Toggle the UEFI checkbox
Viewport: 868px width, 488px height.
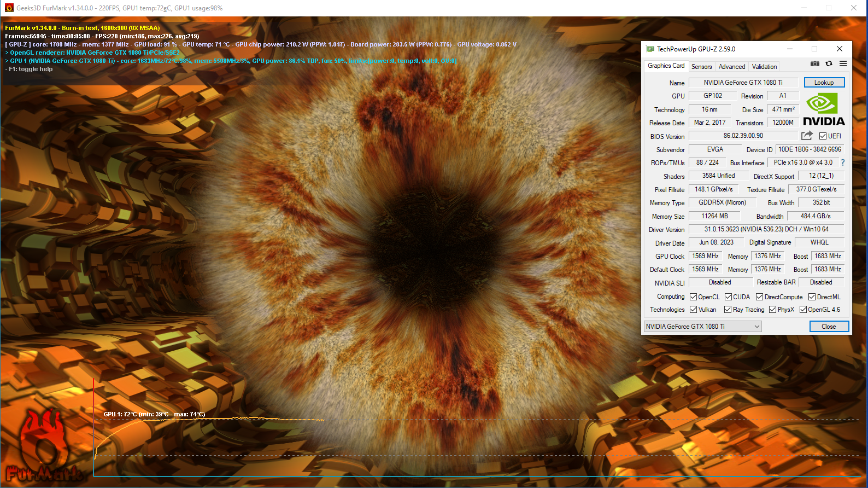(823, 136)
